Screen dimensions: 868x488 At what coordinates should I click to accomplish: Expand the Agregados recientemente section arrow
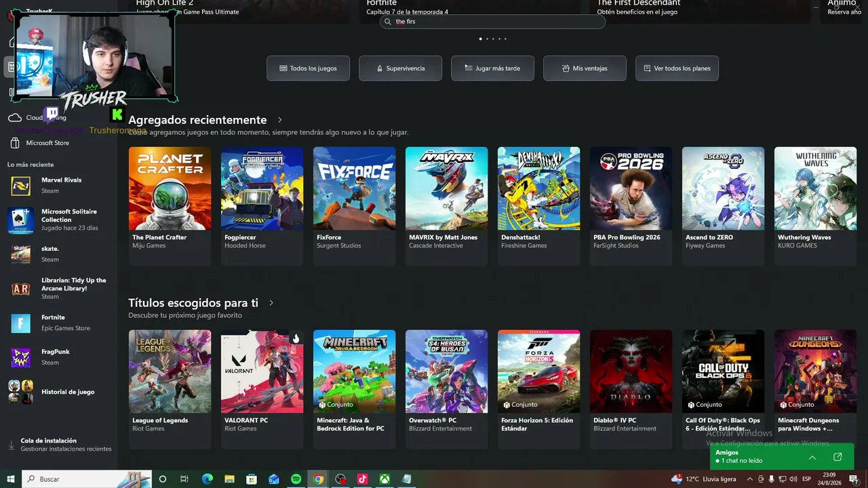279,120
